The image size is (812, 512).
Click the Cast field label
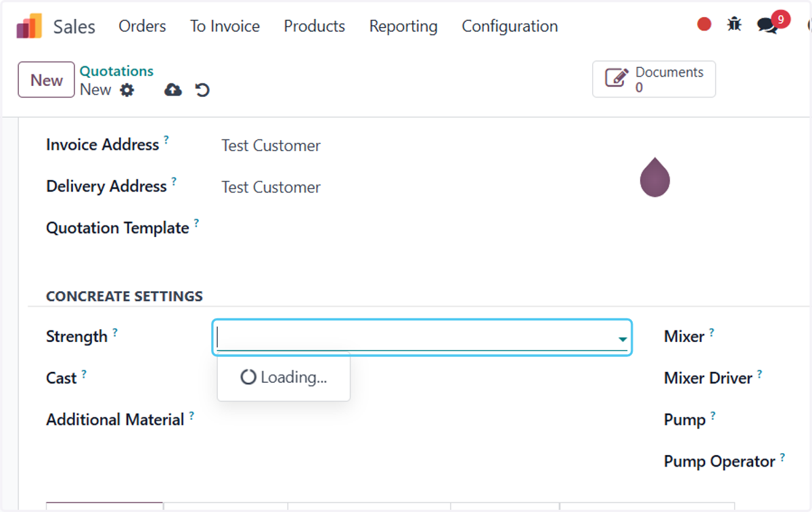pyautogui.click(x=61, y=378)
